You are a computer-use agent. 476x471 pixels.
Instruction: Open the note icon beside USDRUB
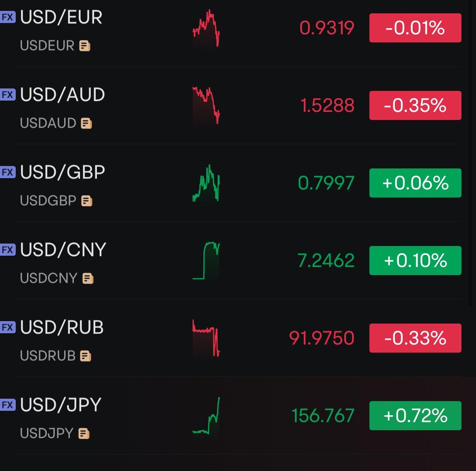point(86,356)
